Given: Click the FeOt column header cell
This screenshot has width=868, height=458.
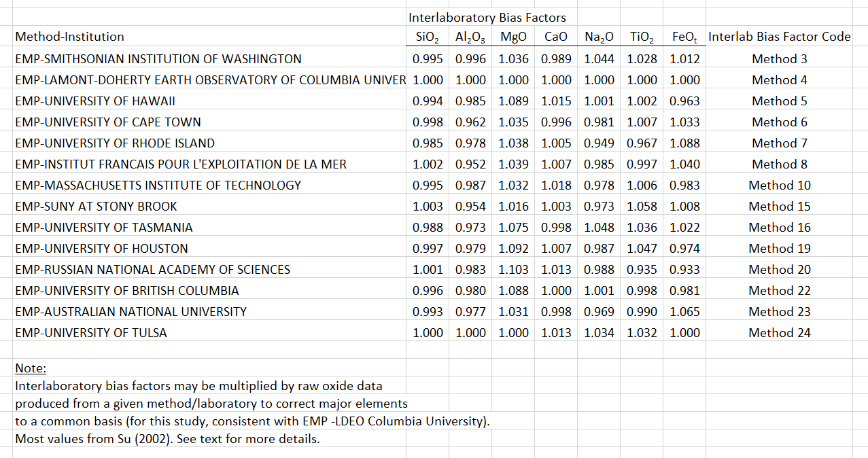Looking at the screenshot, I should pyautogui.click(x=684, y=37).
